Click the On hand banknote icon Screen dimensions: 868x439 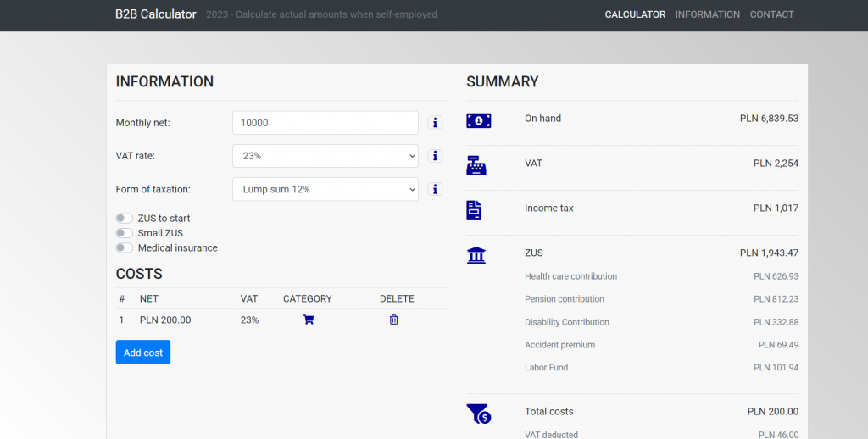click(479, 120)
